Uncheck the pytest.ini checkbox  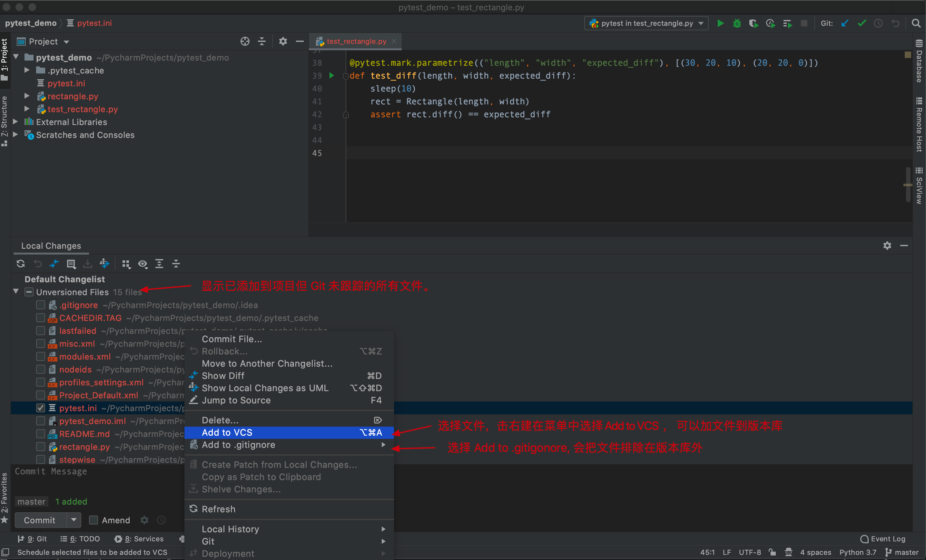41,408
